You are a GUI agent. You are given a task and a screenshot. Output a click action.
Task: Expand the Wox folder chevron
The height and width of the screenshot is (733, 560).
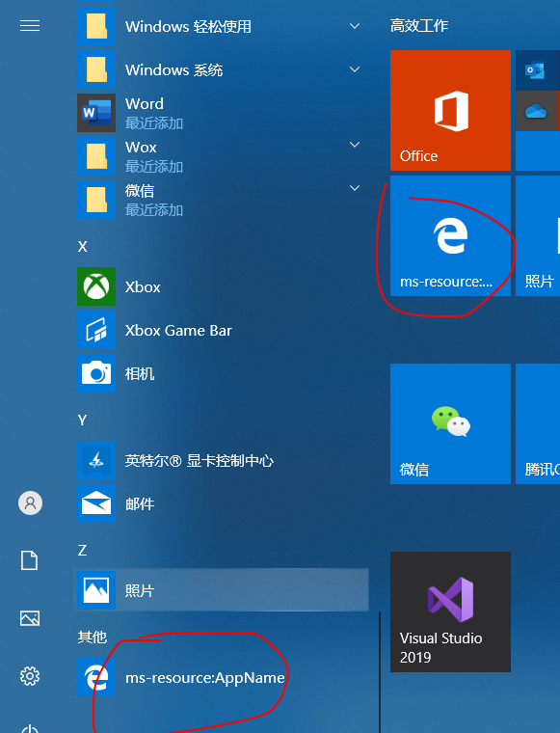click(x=355, y=145)
